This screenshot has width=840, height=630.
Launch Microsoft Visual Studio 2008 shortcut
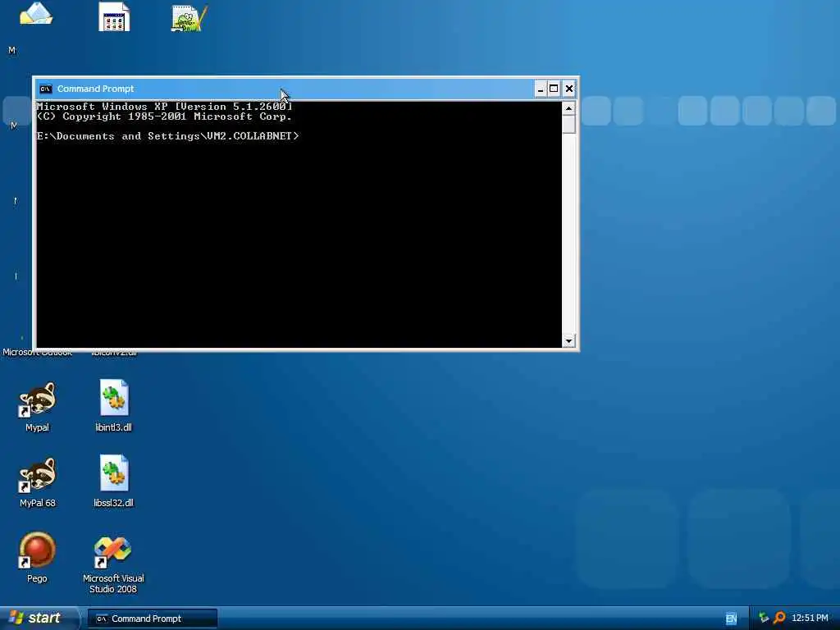(113, 552)
